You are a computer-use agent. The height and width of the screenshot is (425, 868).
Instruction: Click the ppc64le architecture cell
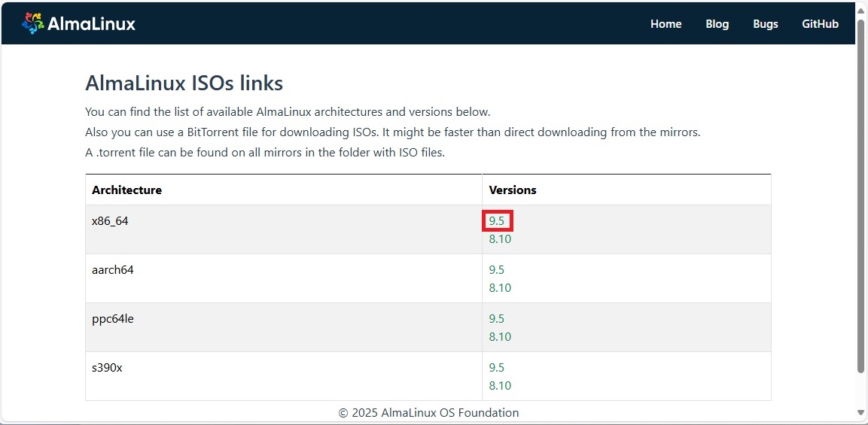tap(283, 327)
